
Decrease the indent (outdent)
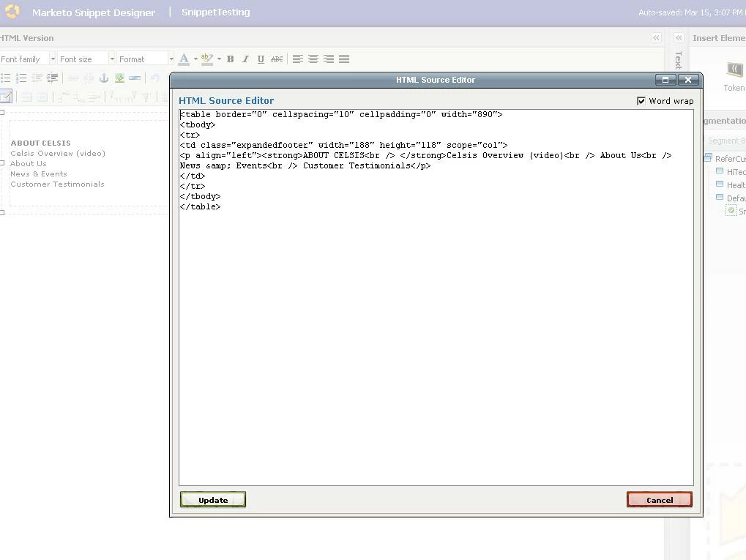37,78
